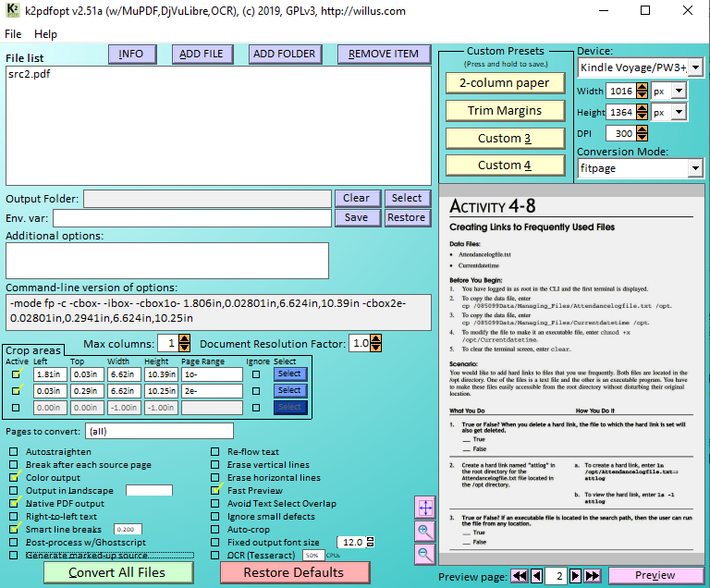Select src2.pdf in file list
Screen dimensions: 710x588
click(x=29, y=74)
